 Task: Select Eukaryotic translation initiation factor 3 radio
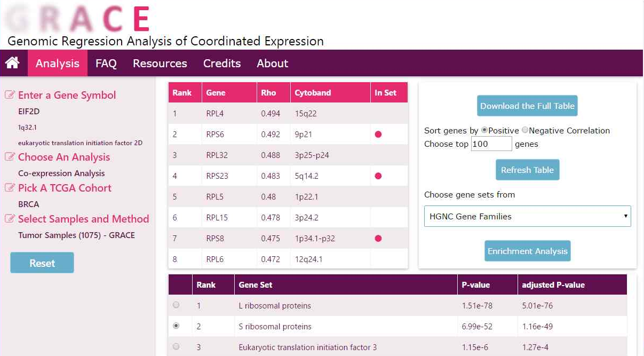point(176,347)
